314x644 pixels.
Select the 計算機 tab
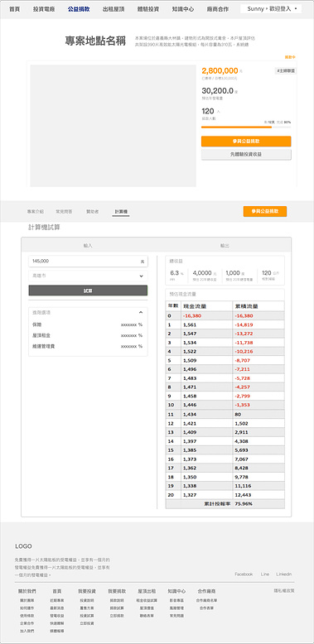(x=121, y=212)
